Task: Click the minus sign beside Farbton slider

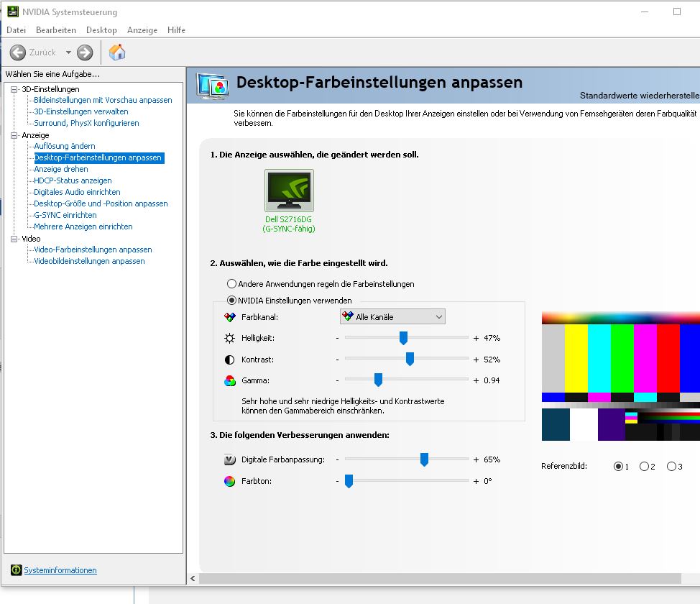Action: tap(338, 481)
